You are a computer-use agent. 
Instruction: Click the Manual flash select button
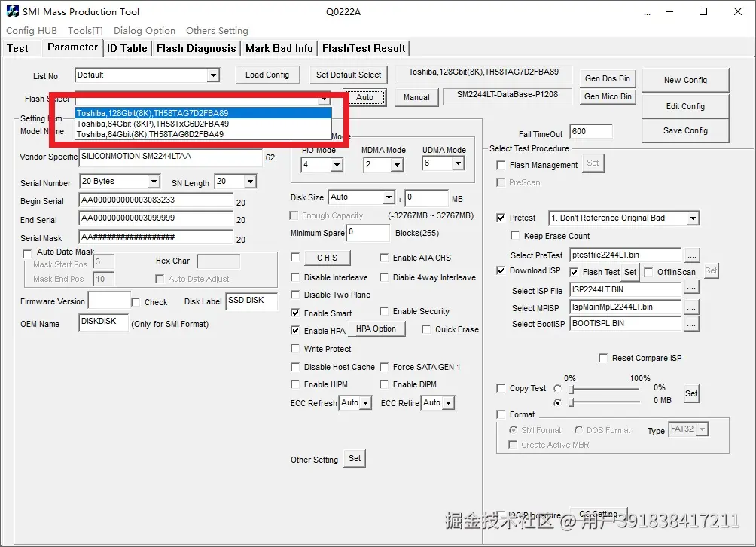[x=416, y=97]
